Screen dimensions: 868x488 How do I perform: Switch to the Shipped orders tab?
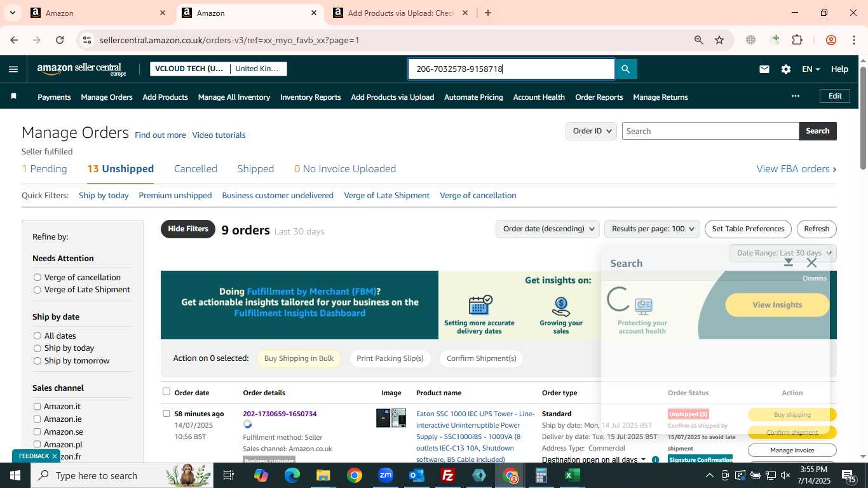(x=255, y=169)
